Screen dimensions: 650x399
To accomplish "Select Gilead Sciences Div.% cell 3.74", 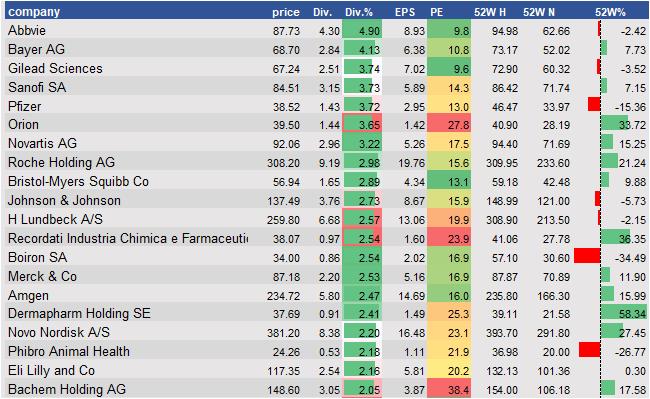I will point(362,68).
